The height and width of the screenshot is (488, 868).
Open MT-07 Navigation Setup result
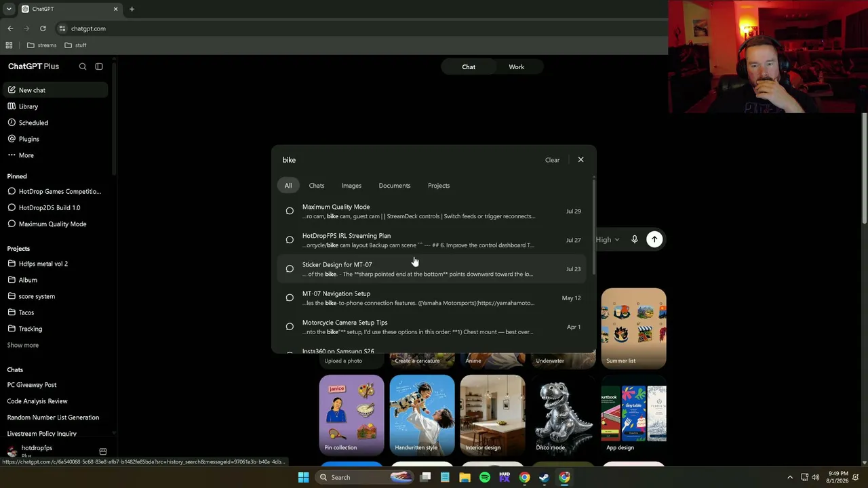(x=433, y=298)
